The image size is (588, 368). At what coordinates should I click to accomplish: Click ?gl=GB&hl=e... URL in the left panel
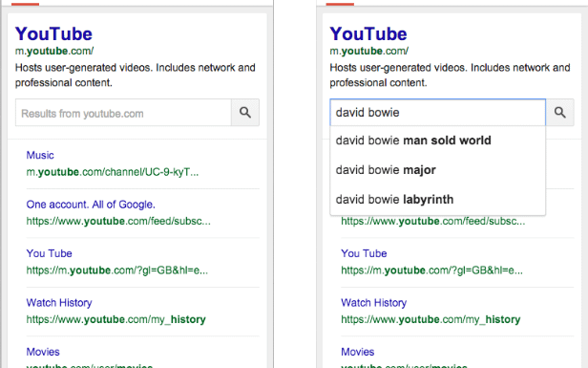tap(117, 271)
